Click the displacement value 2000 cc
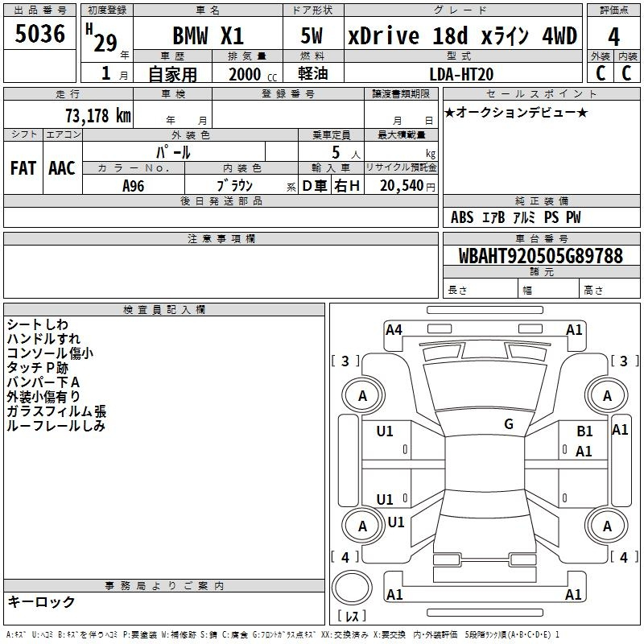The image size is (644, 644). pyautogui.click(x=253, y=74)
